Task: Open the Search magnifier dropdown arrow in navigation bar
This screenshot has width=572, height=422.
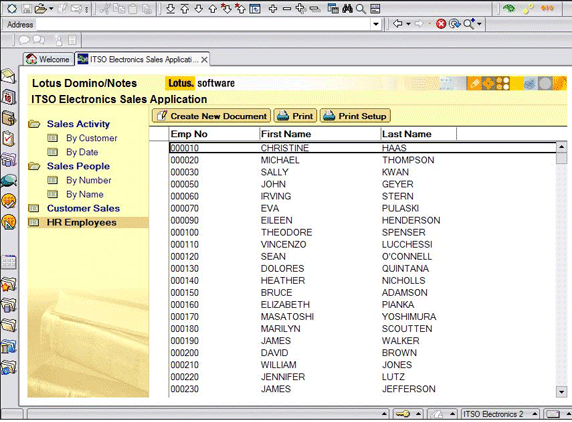Action: pos(479,24)
